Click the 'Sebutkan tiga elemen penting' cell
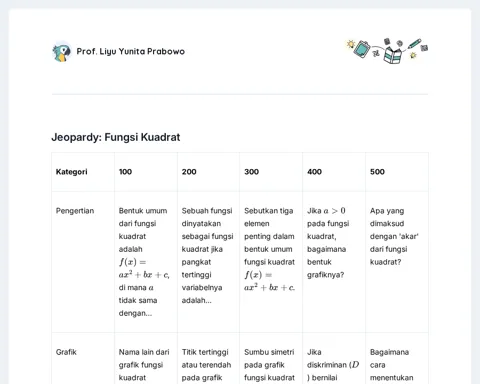The image size is (480, 384). coord(271,262)
